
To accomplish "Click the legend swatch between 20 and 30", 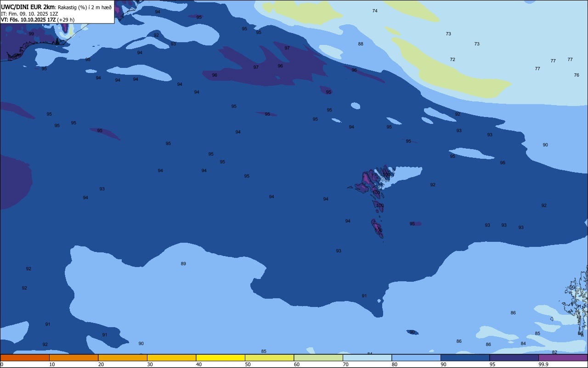I will tap(123, 357).
